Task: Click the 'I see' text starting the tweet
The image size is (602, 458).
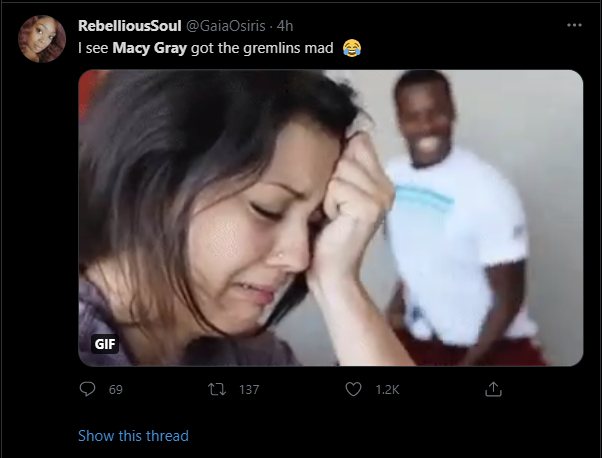Action: tap(93, 48)
